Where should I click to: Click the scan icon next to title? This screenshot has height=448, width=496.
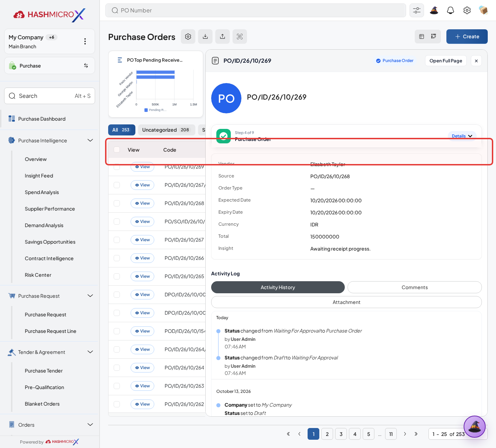pos(240,37)
